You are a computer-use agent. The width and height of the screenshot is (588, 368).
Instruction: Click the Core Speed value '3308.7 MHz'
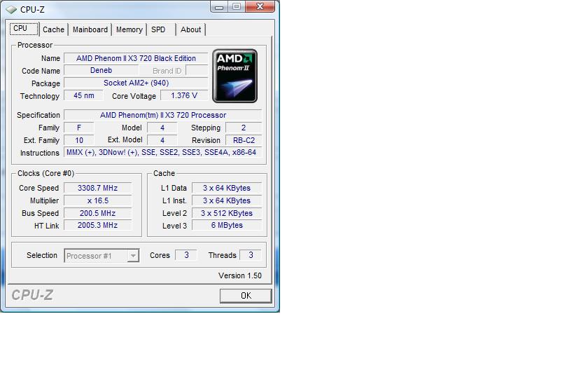[x=97, y=188]
